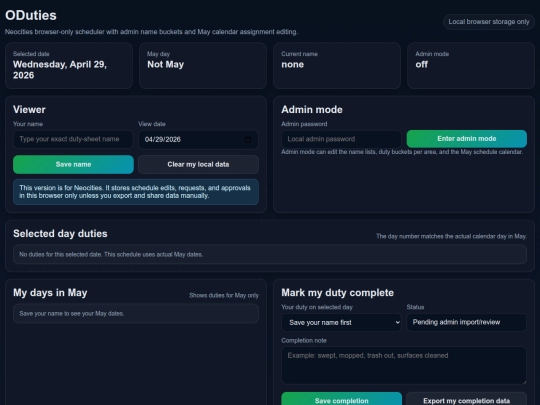
Task: Click the Status field showing Pending admin import/review
Action: [x=467, y=322]
